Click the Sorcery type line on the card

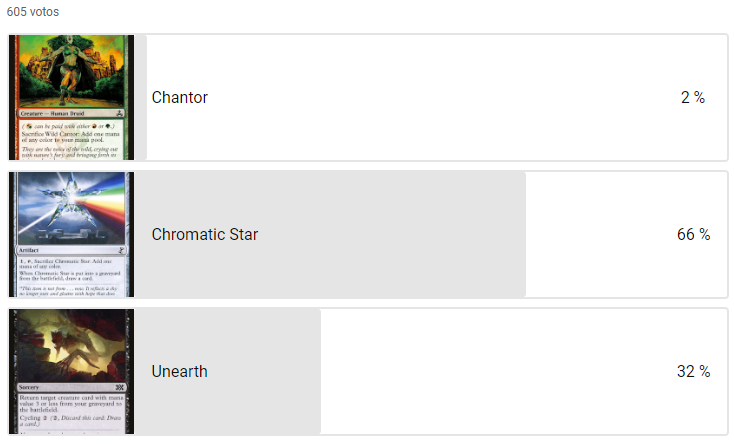(x=71, y=387)
